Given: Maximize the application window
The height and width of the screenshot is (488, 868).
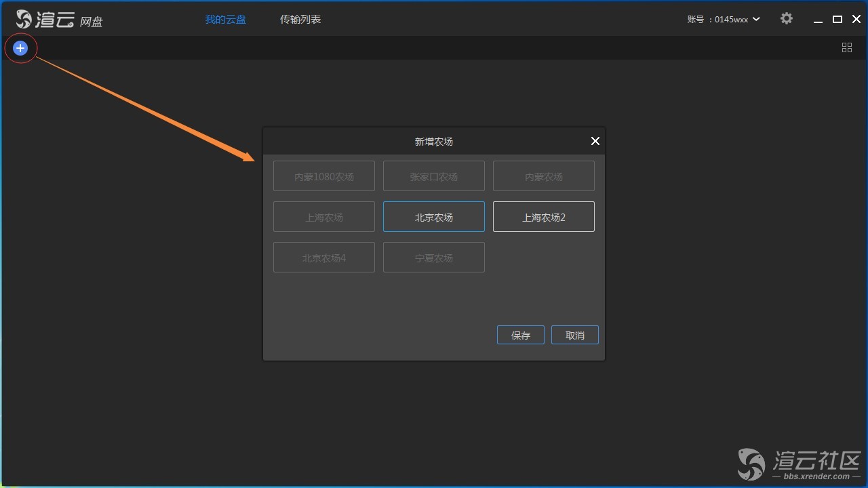Looking at the screenshot, I should (x=837, y=20).
